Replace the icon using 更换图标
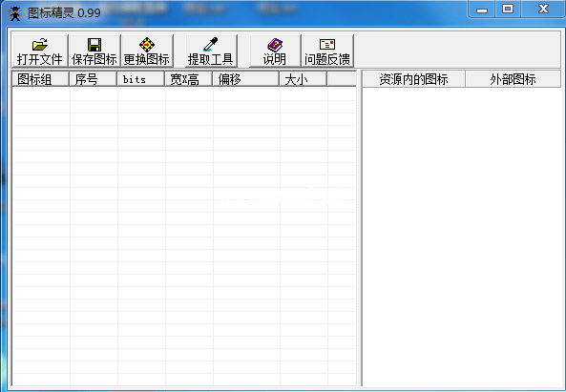This screenshot has height=392, width=566. coord(147,51)
